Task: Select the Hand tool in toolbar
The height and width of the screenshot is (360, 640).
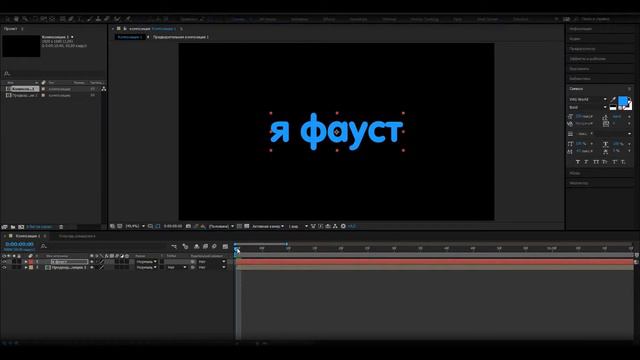Action: point(16,19)
